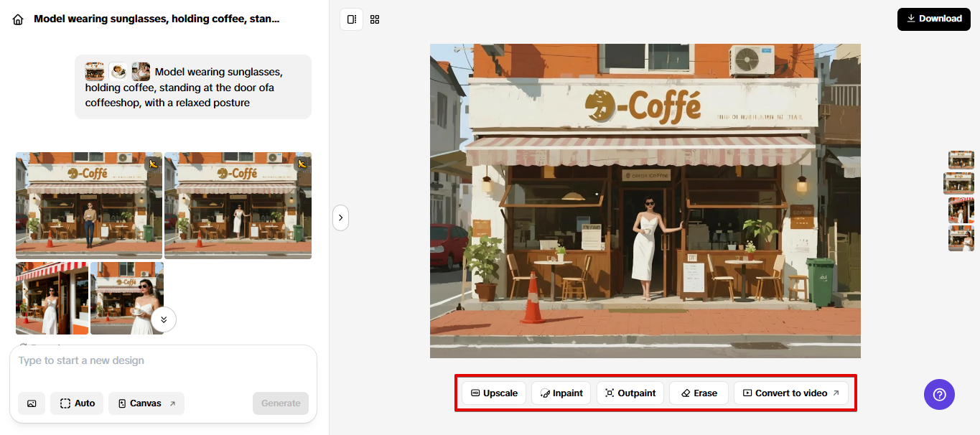Select the first generated thumbnail in left panel
Viewport: 980px width, 435px height.
pyautogui.click(x=89, y=205)
